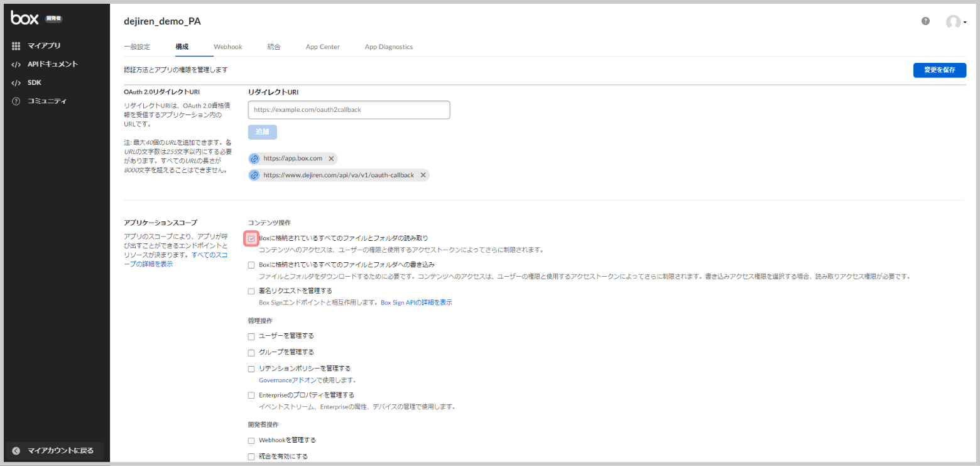Click the マイアカウントに戻る back arrow icon
The height and width of the screenshot is (466, 980).
[x=16, y=450]
